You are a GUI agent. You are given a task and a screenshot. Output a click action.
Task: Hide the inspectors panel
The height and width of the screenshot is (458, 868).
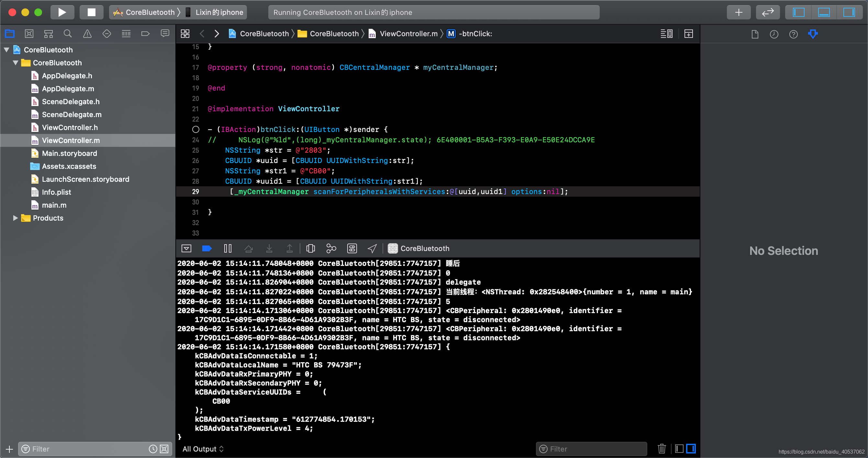[x=849, y=13]
